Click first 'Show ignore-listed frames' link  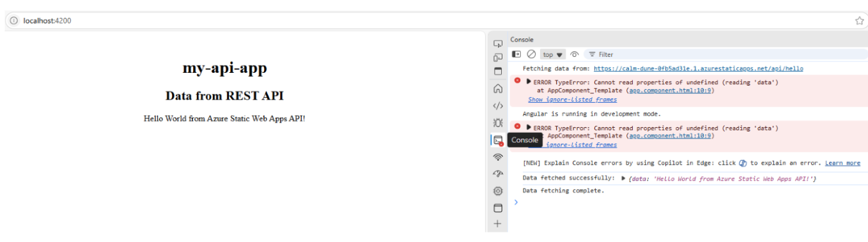pos(572,100)
